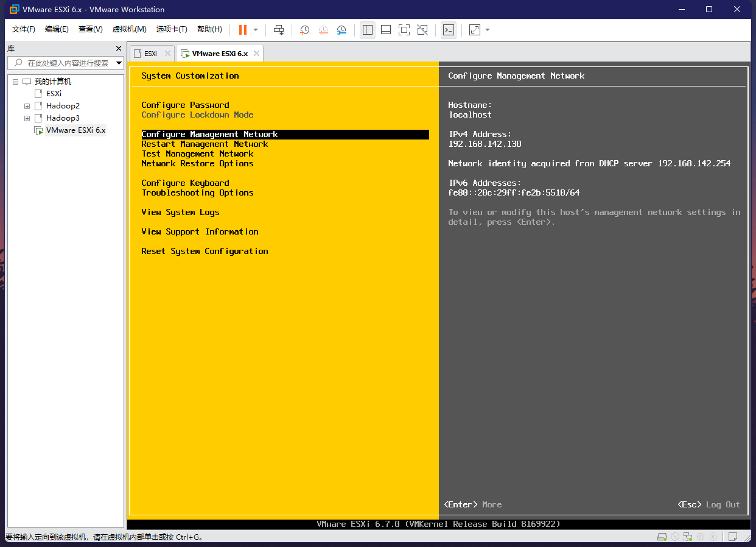The height and width of the screenshot is (547, 756).
Task: Click the network adapter status icon
Action: click(x=688, y=537)
